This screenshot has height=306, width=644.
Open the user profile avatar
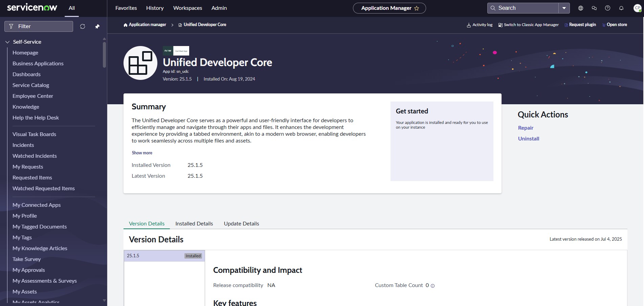[x=637, y=8]
